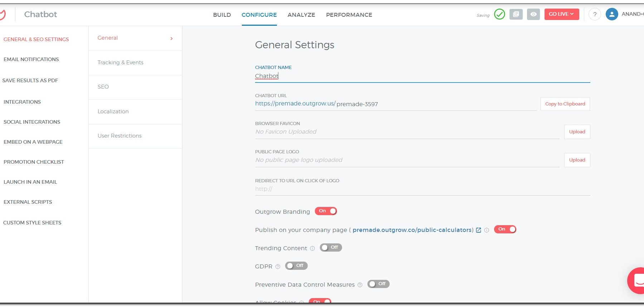This screenshot has width=644, height=307.
Task: Expand the General section chevron
Action: (172, 38)
